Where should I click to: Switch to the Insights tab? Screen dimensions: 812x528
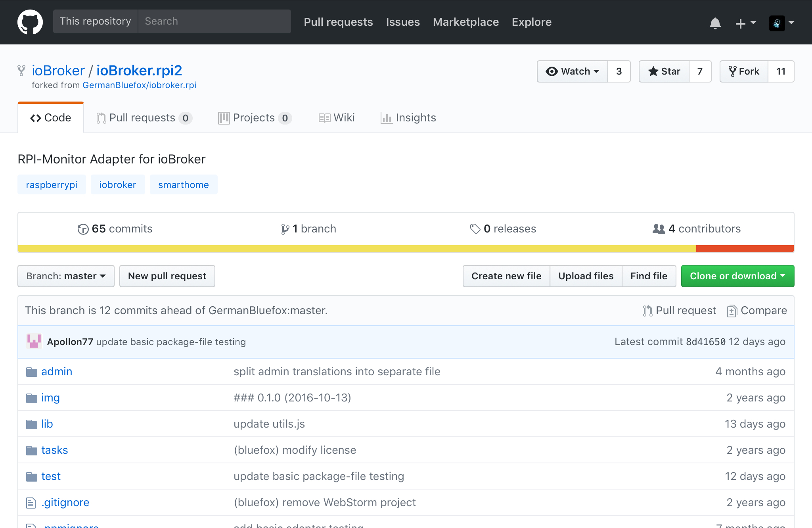point(408,118)
